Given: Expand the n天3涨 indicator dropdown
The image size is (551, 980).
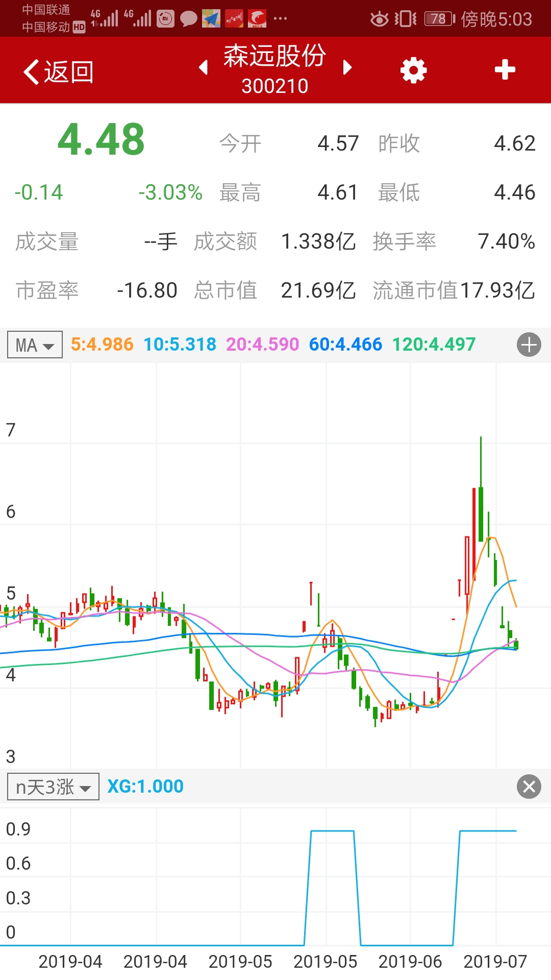Looking at the screenshot, I should 53,787.
